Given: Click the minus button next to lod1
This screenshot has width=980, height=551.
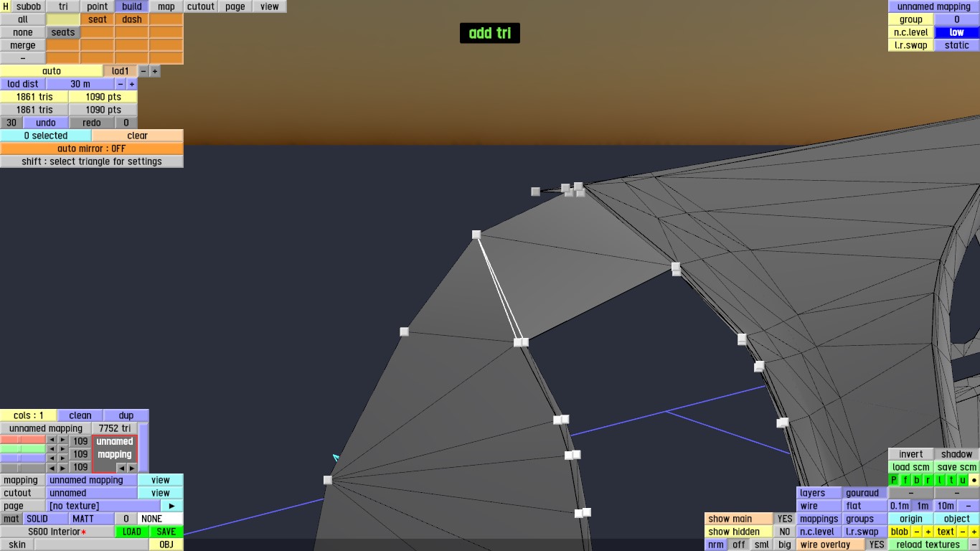Looking at the screenshot, I should pos(143,71).
